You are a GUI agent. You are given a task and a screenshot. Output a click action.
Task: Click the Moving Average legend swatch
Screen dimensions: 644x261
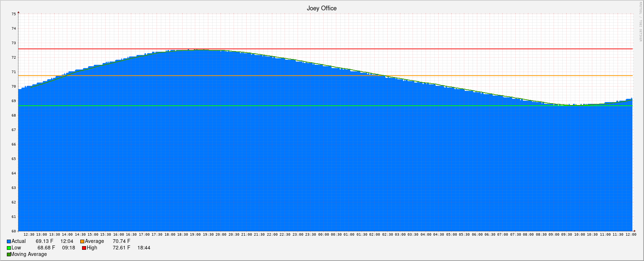coord(9,254)
